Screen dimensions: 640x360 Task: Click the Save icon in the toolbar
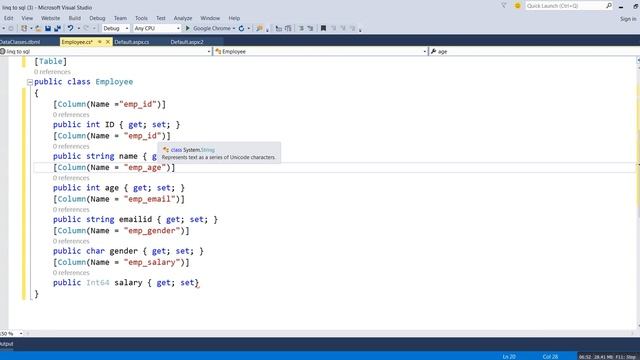[x=48, y=28]
